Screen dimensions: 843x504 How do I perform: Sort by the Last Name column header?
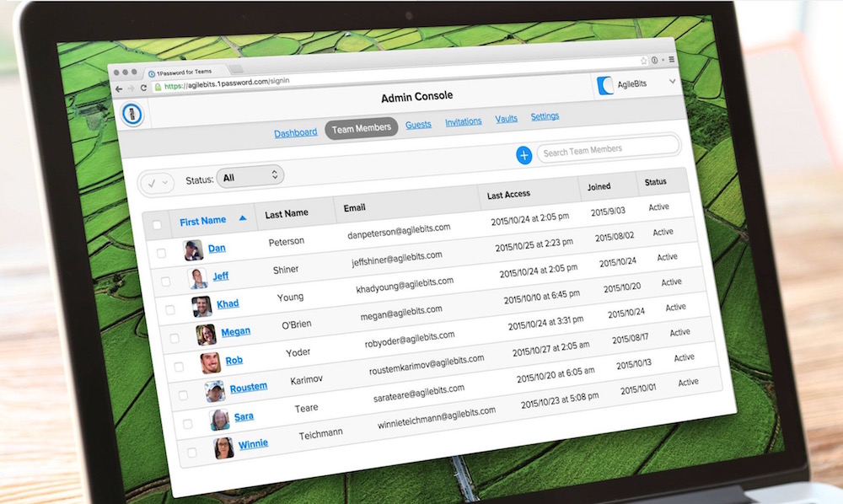pyautogui.click(x=287, y=213)
